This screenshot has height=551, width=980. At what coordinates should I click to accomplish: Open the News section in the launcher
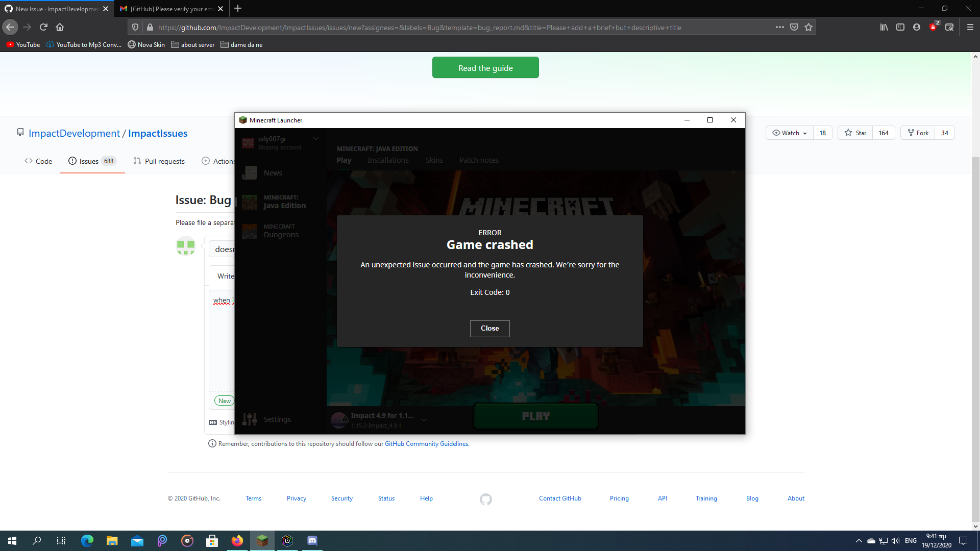pos(273,172)
